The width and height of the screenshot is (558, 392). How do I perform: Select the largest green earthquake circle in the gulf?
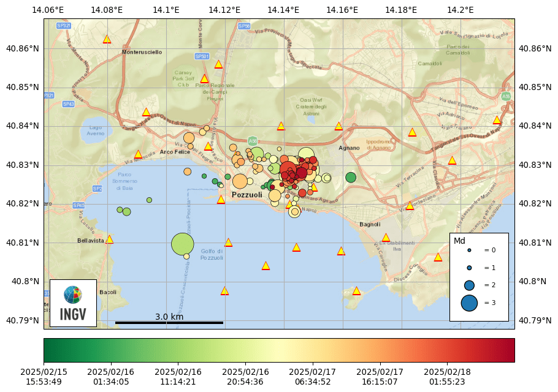[x=183, y=244]
